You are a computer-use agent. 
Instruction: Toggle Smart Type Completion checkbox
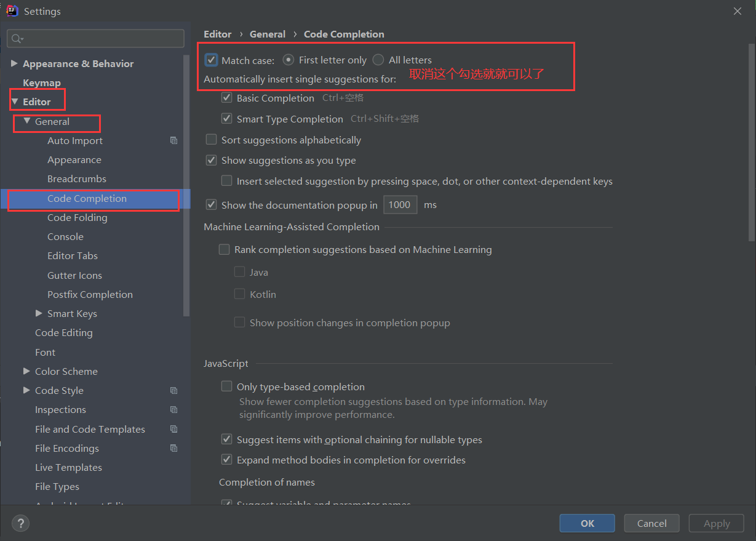pos(226,119)
